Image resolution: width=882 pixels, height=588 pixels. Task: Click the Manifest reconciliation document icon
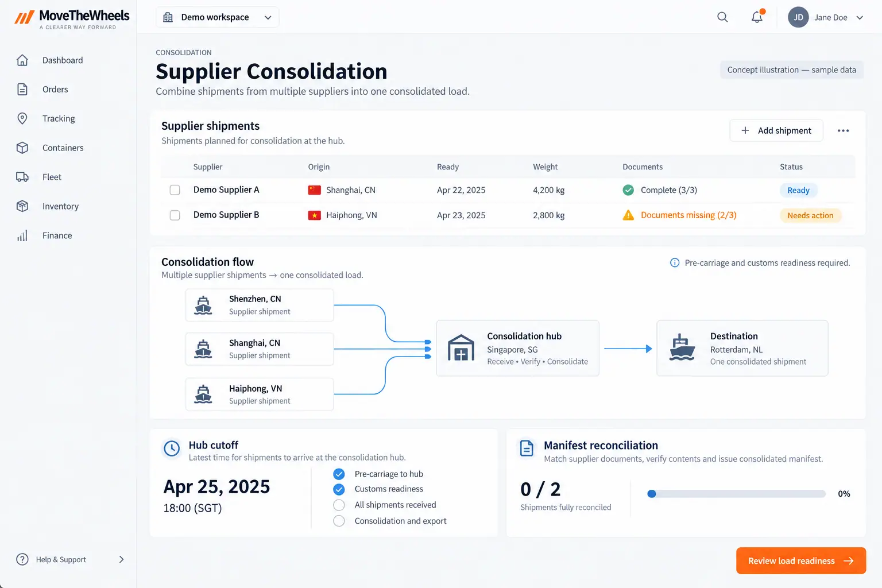(527, 448)
